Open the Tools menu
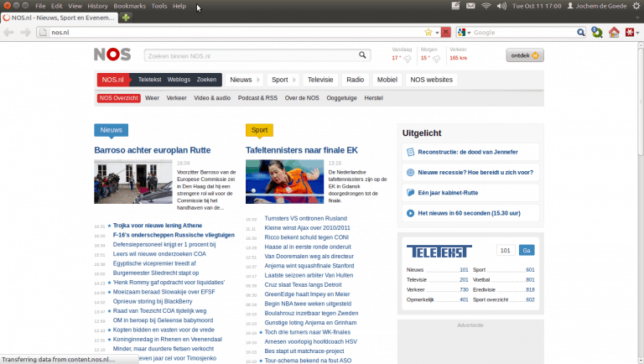This screenshot has width=644, height=364. 159,6
